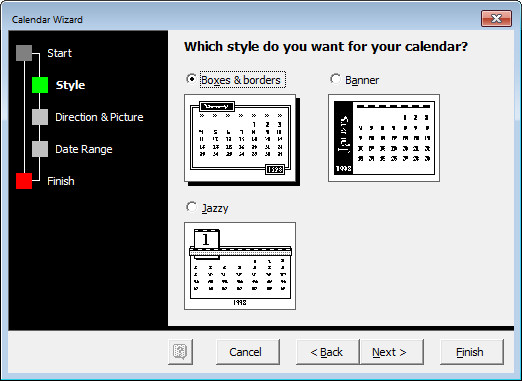Select the Banner radio button
Screen dimensions: 522x381
coord(335,79)
